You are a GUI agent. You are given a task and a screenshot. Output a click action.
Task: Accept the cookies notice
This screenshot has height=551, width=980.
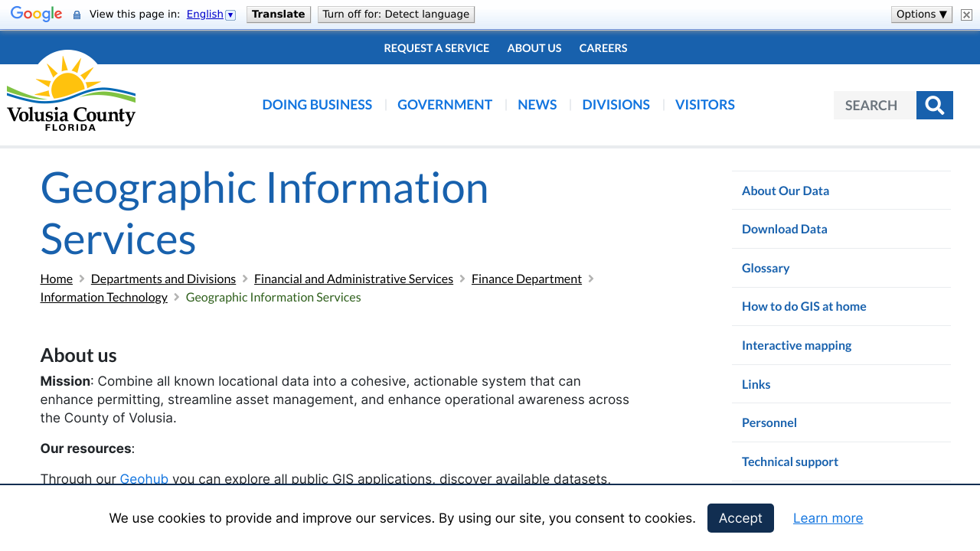click(x=740, y=518)
